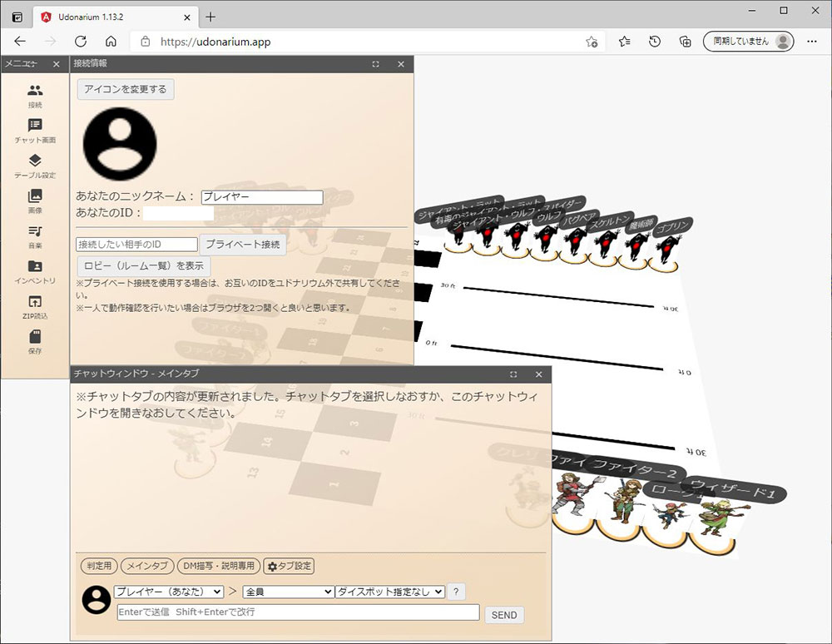The width and height of the screenshot is (832, 644).
Task: Click the site info lock icon
Action: coord(146,42)
